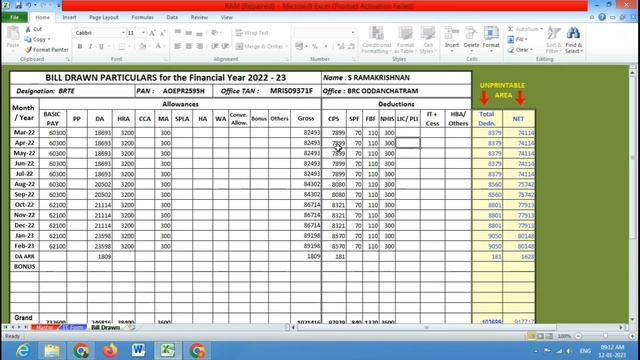Switch to the Review tab
640x360 pixels.
[199, 18]
